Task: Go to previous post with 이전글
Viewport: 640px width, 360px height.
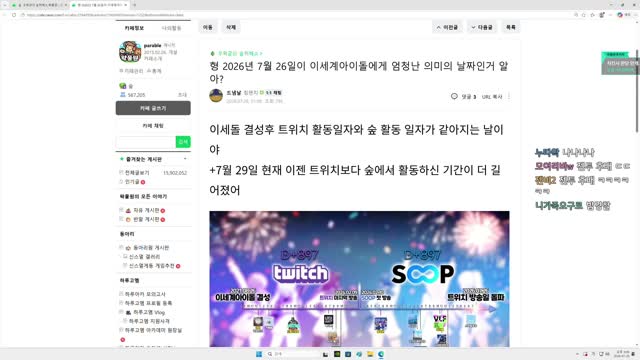Action: (447, 27)
